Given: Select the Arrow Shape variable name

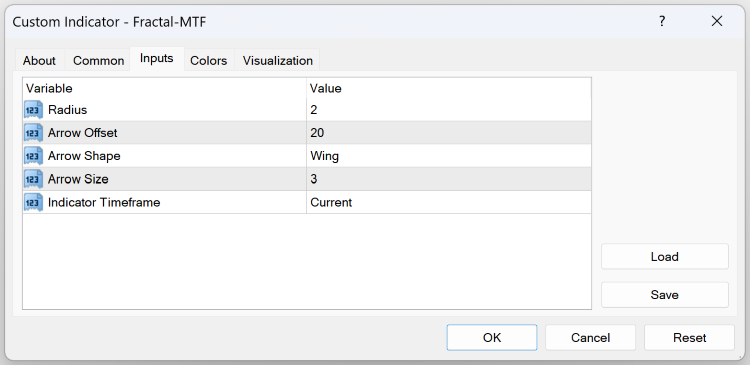Looking at the screenshot, I should 84,156.
